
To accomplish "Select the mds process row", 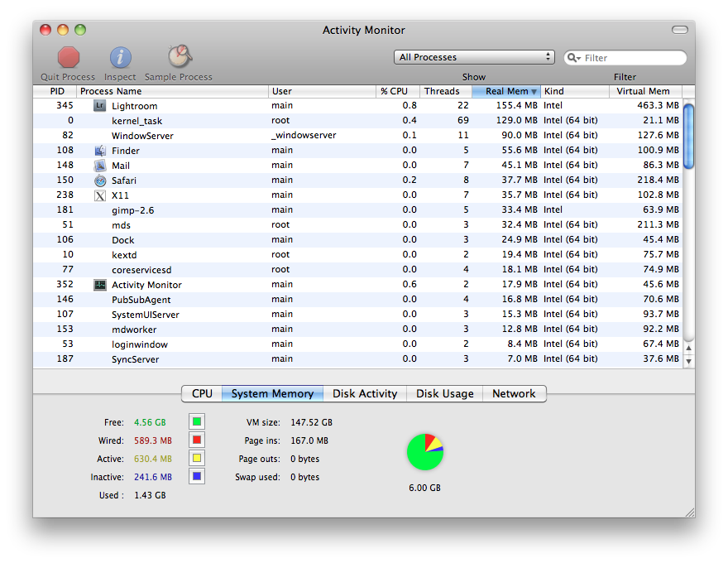I will click(x=358, y=225).
